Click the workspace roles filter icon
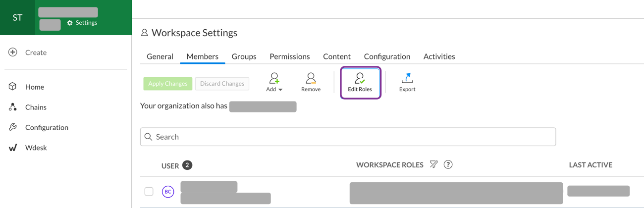The height and width of the screenshot is (208, 644). [433, 164]
